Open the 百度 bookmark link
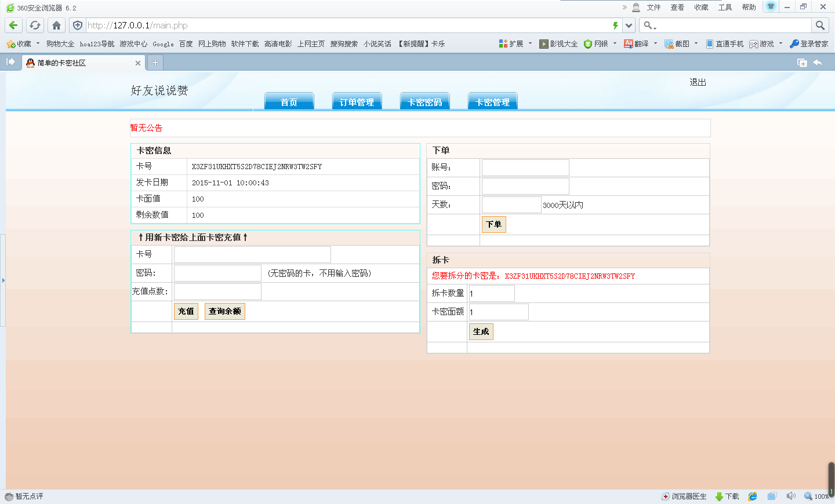 (x=186, y=44)
